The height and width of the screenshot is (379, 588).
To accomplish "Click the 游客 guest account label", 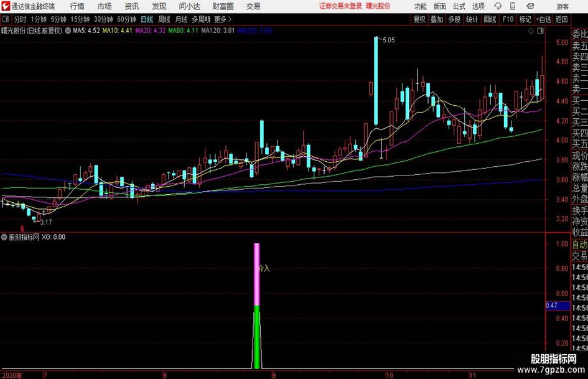I will tap(562, 6).
